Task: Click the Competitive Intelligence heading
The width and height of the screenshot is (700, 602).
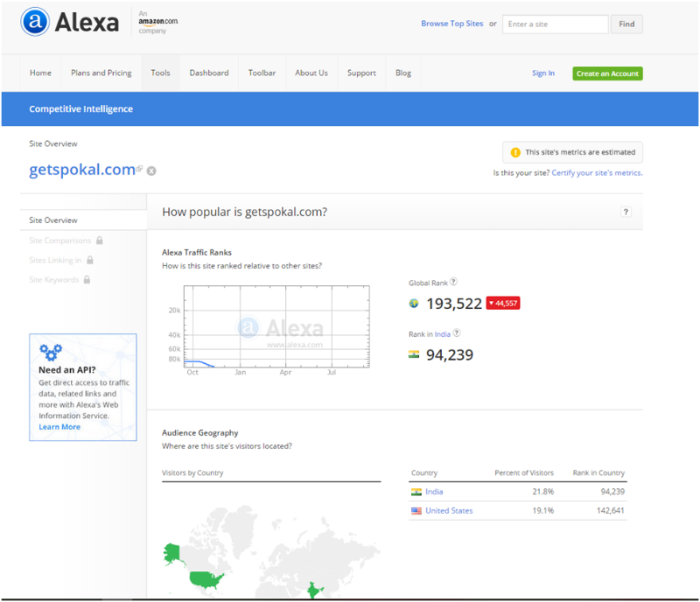Action: pyautogui.click(x=80, y=109)
